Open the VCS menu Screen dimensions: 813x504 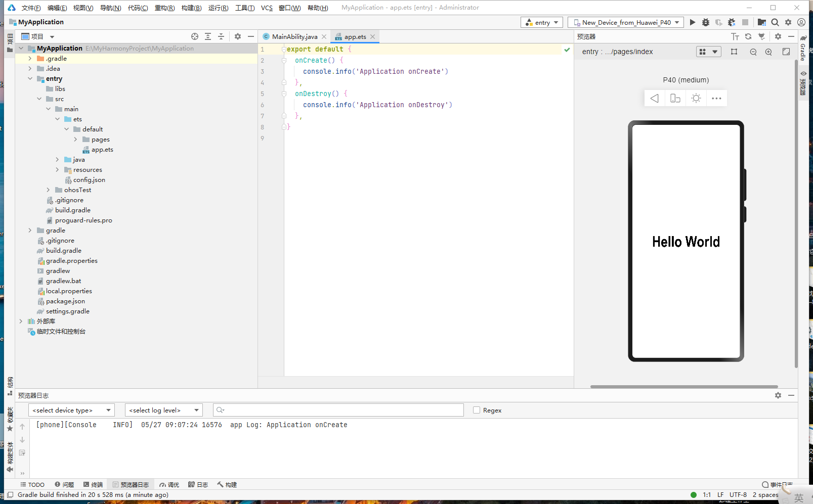[267, 8]
